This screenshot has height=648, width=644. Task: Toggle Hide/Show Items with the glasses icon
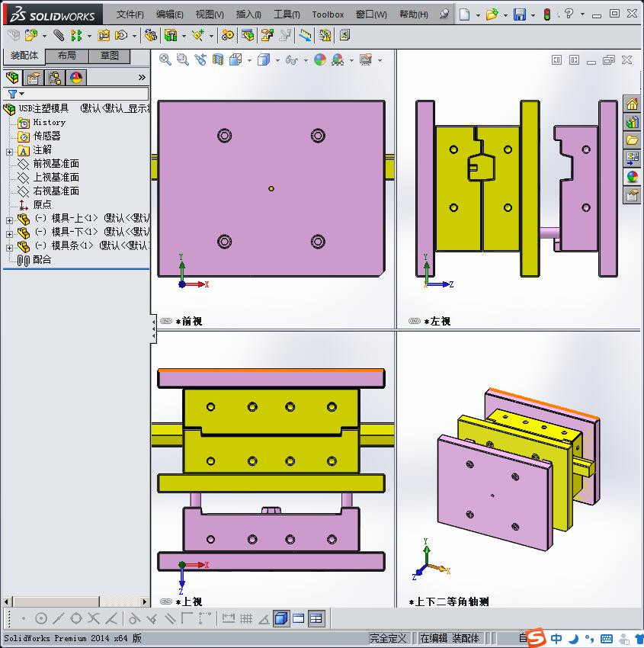292,59
